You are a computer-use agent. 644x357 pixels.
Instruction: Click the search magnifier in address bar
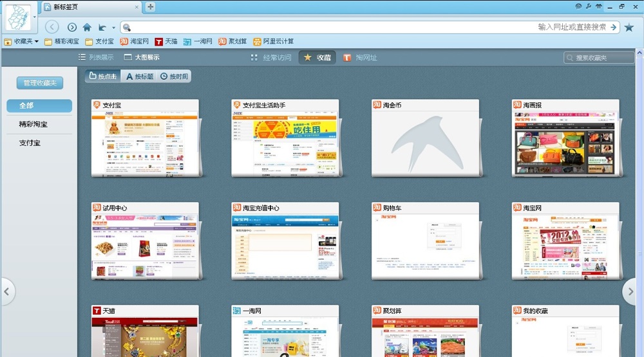point(127,28)
